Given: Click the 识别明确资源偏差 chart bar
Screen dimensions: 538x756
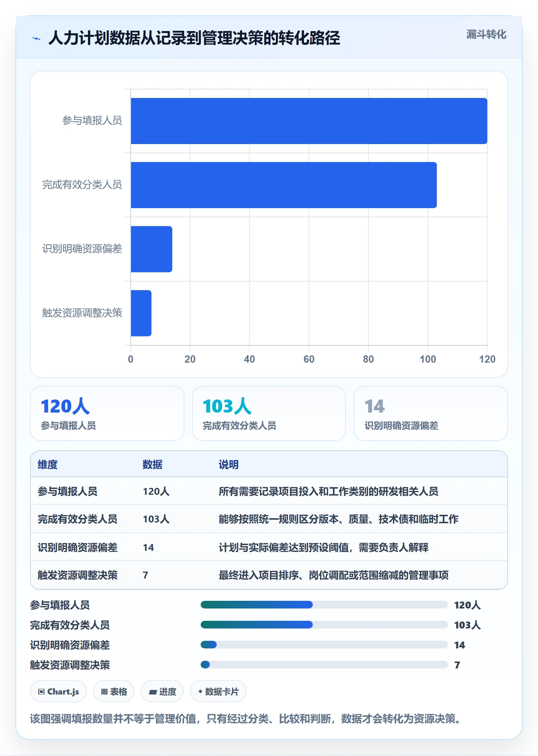Looking at the screenshot, I should [151, 249].
